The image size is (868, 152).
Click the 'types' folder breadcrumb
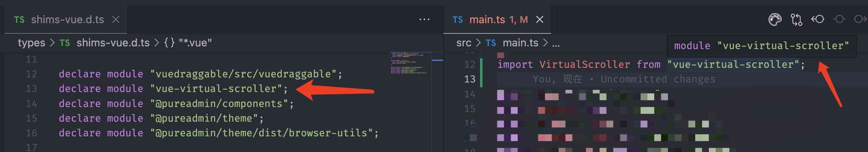point(31,43)
